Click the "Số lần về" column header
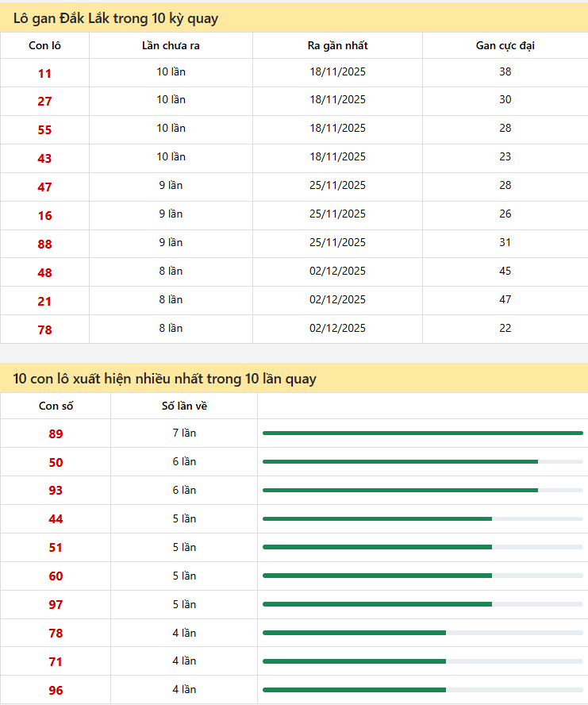Image resolution: width=588 pixels, height=705 pixels. 184,406
